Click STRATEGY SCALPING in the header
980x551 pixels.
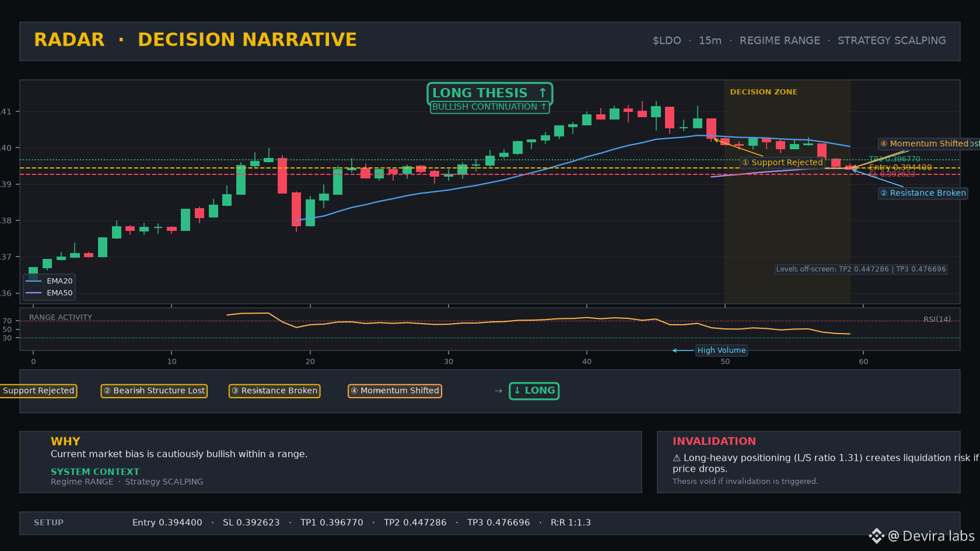(892, 41)
